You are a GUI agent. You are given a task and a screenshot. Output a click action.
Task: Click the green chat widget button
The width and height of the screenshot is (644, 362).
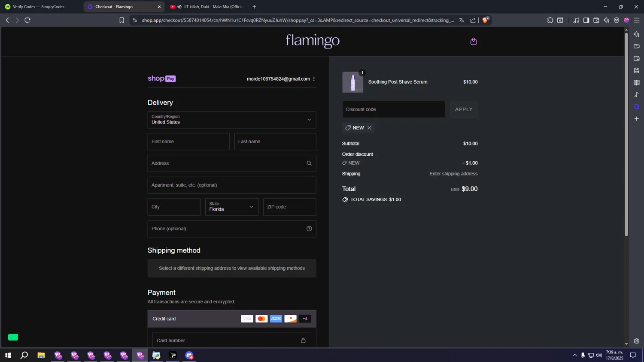13,337
